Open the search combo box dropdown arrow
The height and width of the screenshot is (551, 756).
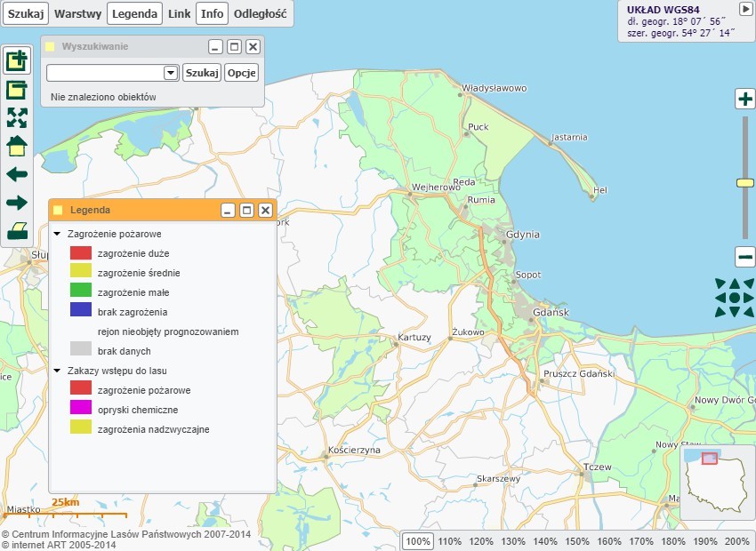(x=171, y=73)
